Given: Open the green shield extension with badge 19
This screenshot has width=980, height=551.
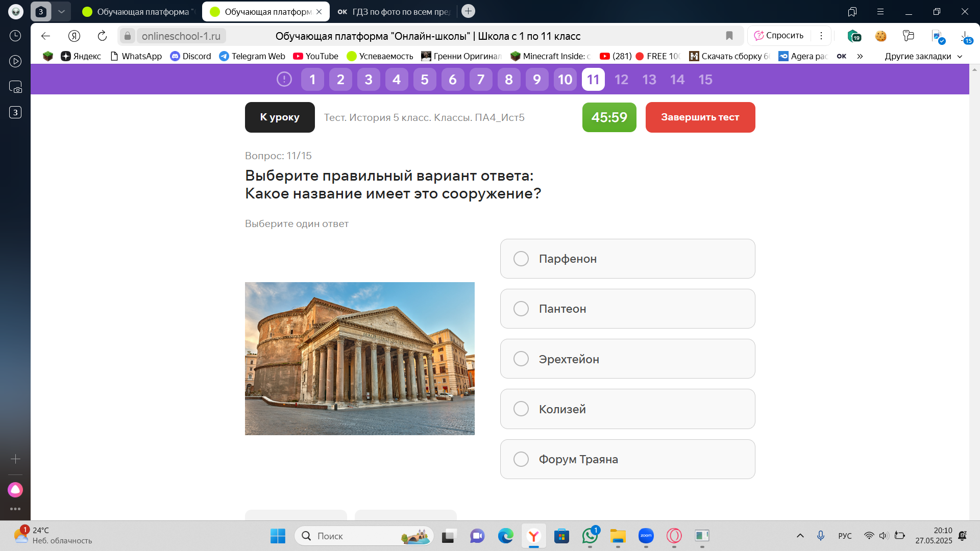Looking at the screenshot, I should coord(854,36).
